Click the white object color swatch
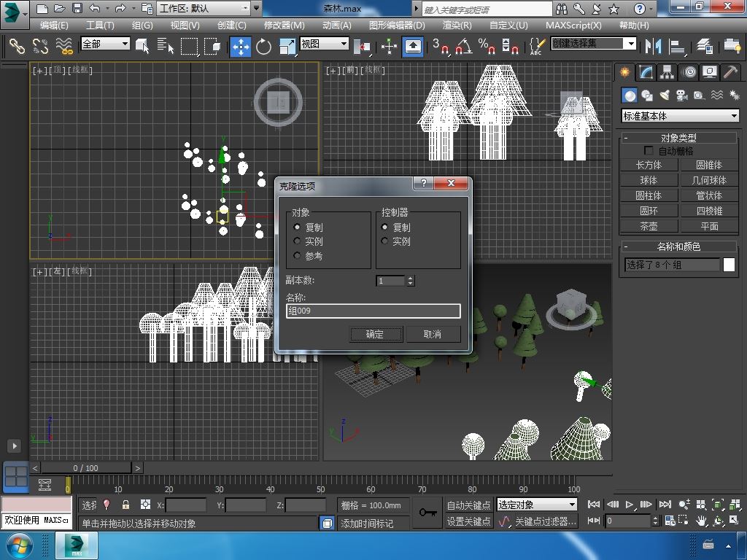747x560 pixels. coord(729,265)
